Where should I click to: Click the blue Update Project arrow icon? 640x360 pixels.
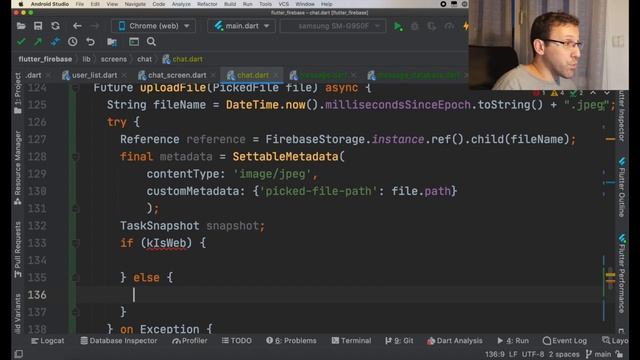tap(56, 42)
